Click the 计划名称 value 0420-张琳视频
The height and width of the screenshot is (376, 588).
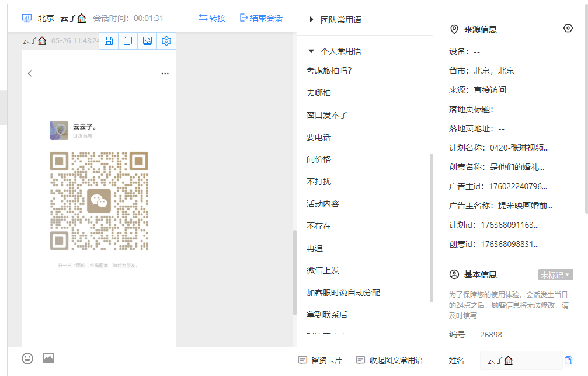point(519,148)
